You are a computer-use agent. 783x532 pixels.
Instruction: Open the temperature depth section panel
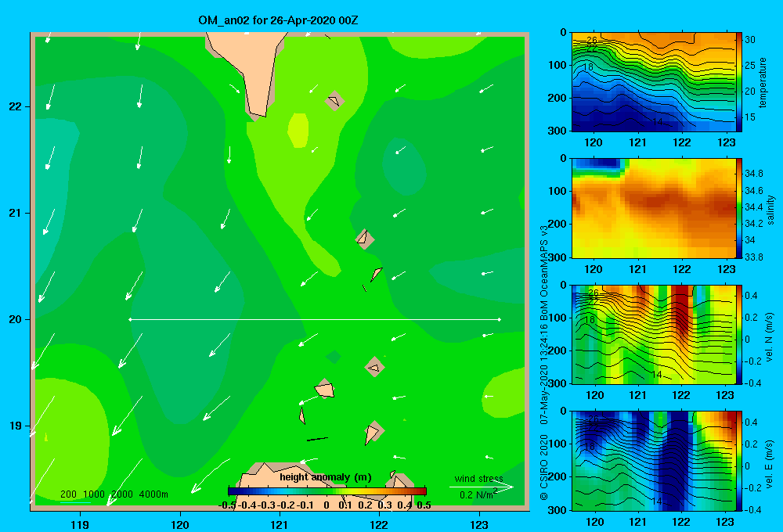(654, 82)
